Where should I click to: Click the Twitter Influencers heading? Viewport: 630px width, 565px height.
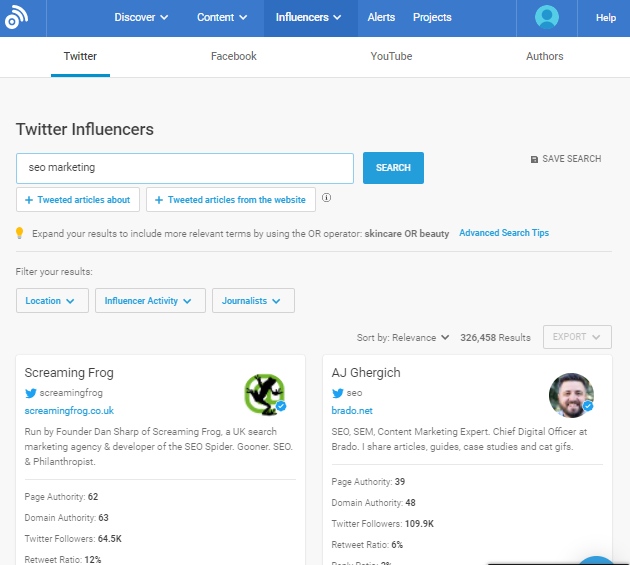click(85, 129)
